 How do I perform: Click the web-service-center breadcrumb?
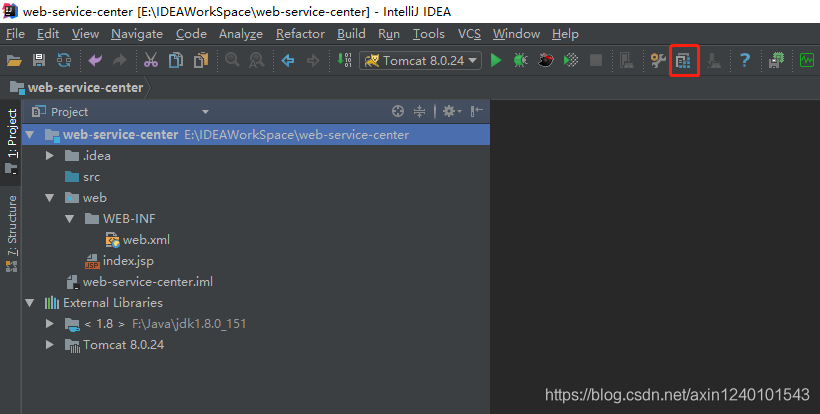click(x=77, y=87)
